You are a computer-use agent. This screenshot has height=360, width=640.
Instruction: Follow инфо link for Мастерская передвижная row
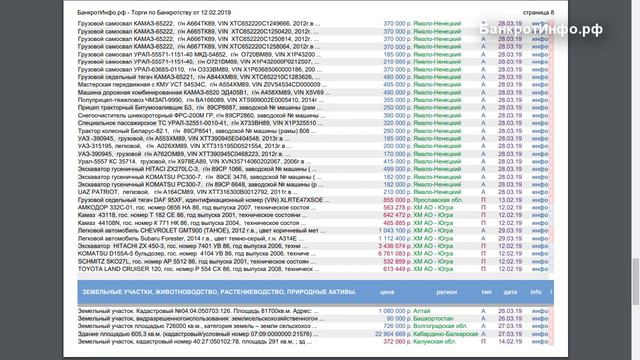pos(540,85)
